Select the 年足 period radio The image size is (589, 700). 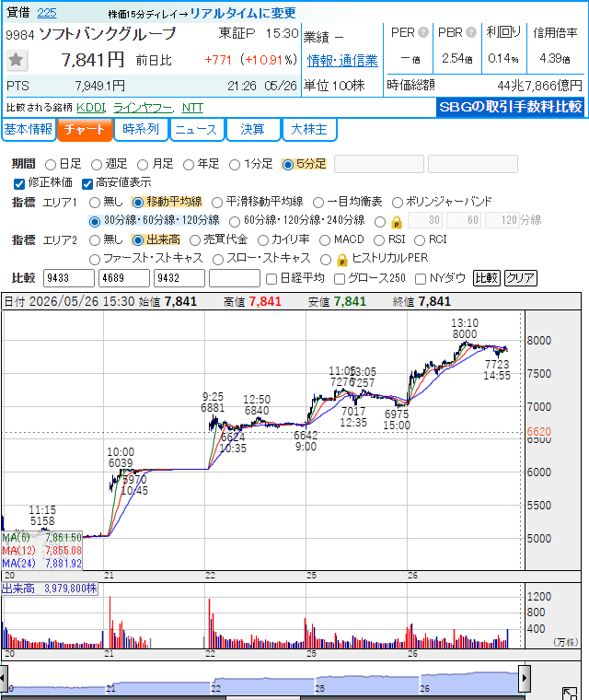click(x=189, y=165)
